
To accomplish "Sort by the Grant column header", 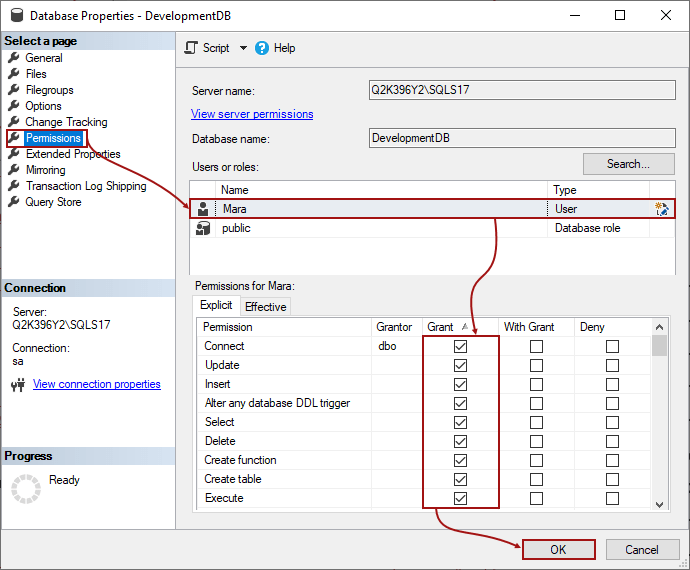I will 460,327.
